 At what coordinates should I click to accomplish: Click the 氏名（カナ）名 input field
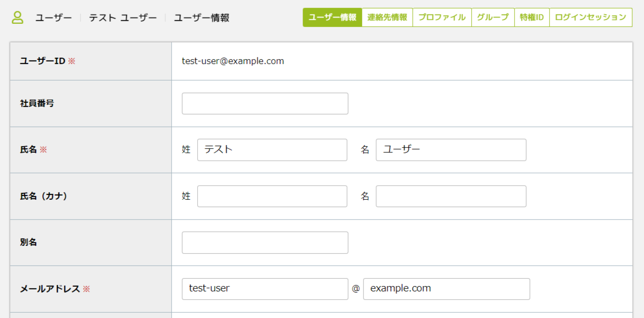[451, 196]
